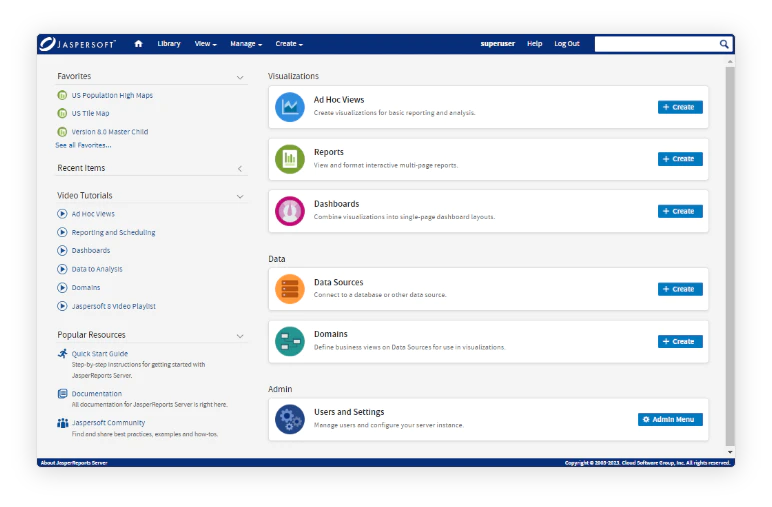Open the Reporting and Scheduling tutorial link
772x507 pixels.
tap(113, 232)
